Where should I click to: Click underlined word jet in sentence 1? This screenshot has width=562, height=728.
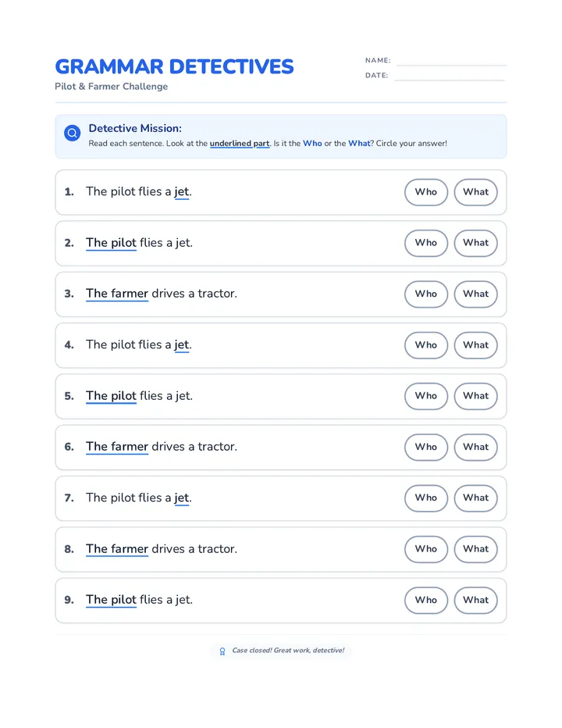pos(181,191)
